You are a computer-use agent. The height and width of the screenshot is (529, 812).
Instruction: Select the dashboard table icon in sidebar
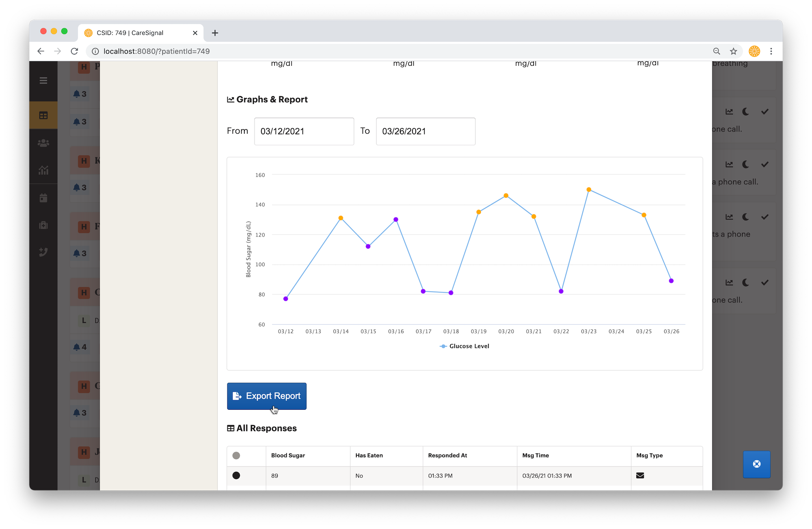[x=43, y=116]
